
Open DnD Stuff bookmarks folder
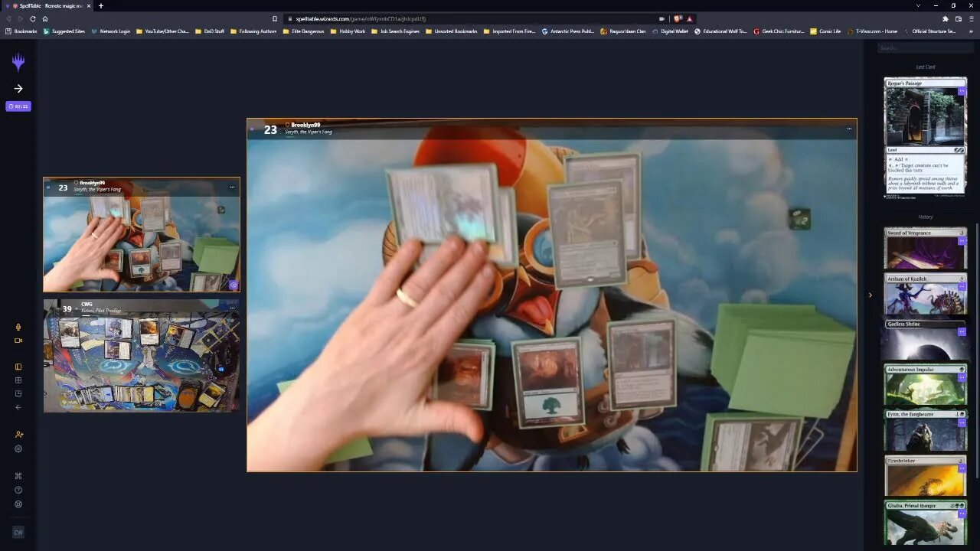pyautogui.click(x=210, y=31)
